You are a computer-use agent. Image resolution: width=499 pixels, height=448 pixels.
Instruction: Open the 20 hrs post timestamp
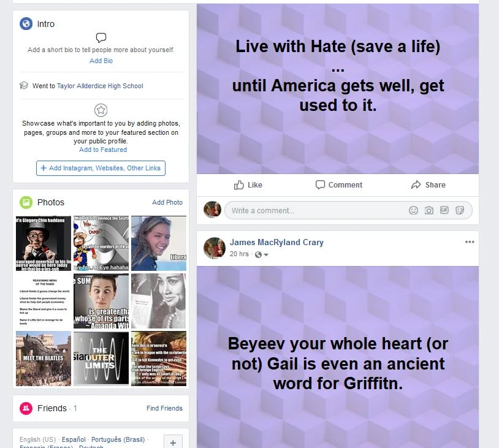[x=239, y=254]
